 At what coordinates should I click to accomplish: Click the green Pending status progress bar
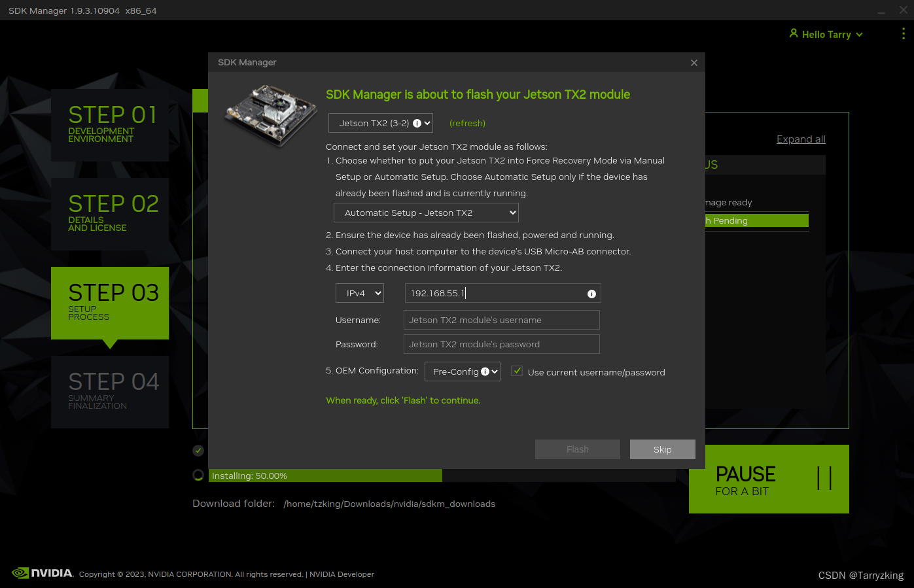[x=757, y=220]
